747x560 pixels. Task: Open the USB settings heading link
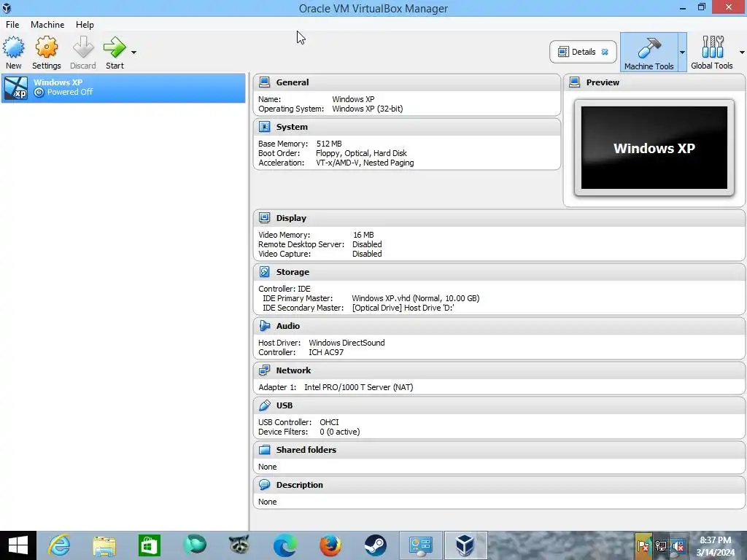(284, 405)
